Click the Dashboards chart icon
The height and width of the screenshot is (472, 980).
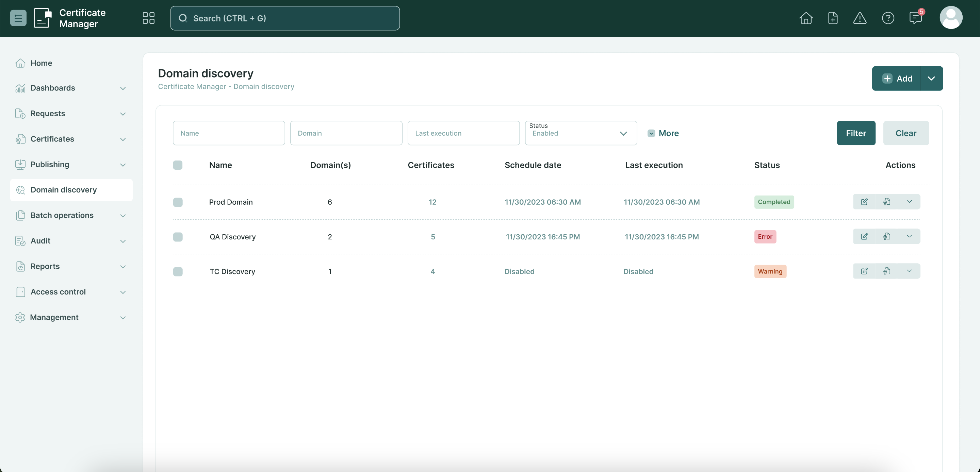pos(20,88)
